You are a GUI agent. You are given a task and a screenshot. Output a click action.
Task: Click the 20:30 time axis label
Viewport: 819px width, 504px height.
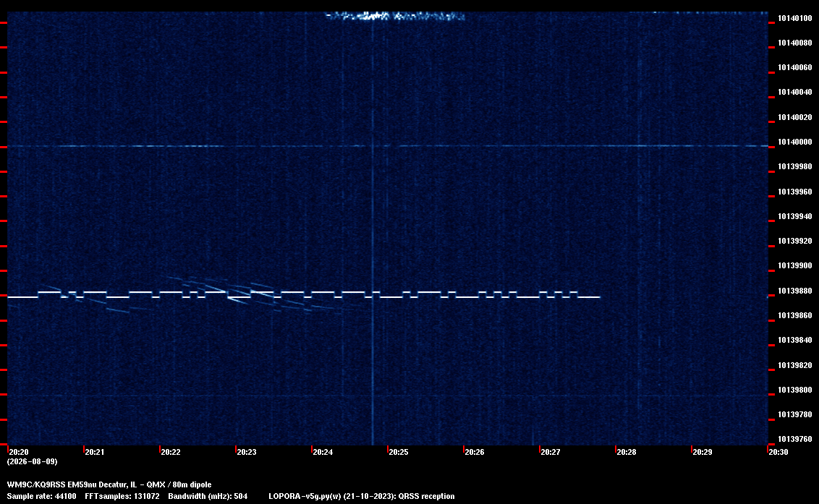pyautogui.click(x=778, y=452)
